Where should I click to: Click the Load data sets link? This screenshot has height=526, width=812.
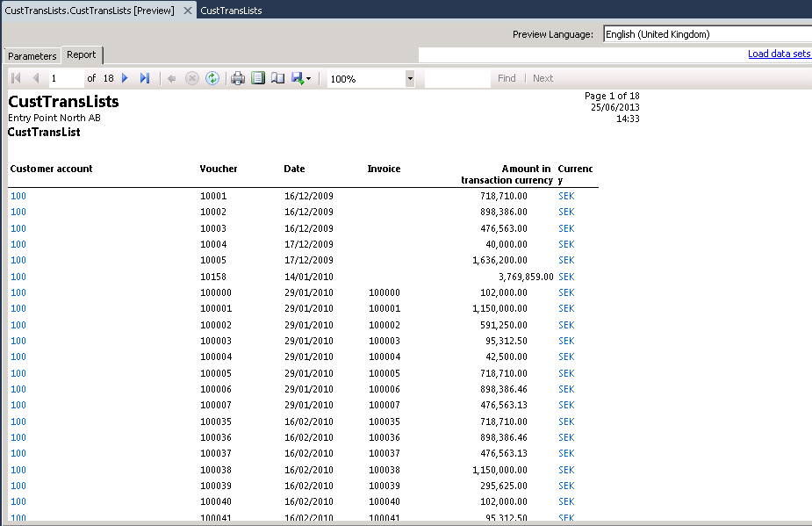[x=779, y=53]
